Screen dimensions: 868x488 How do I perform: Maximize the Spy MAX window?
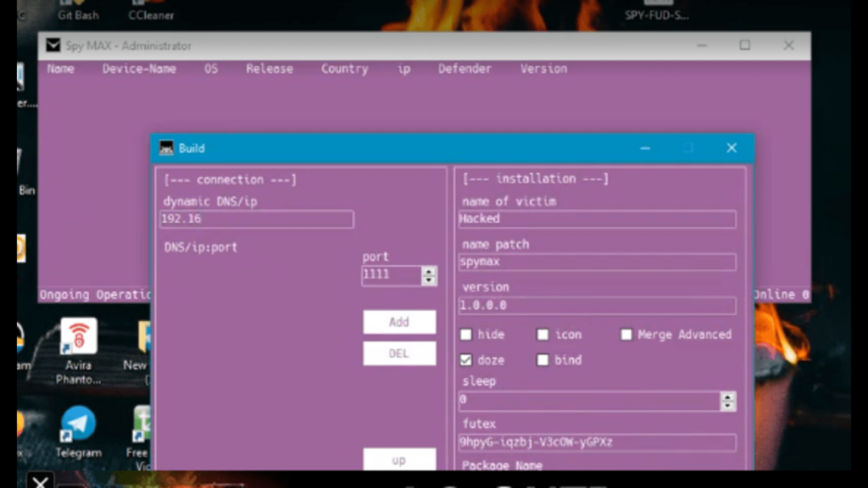coord(744,46)
